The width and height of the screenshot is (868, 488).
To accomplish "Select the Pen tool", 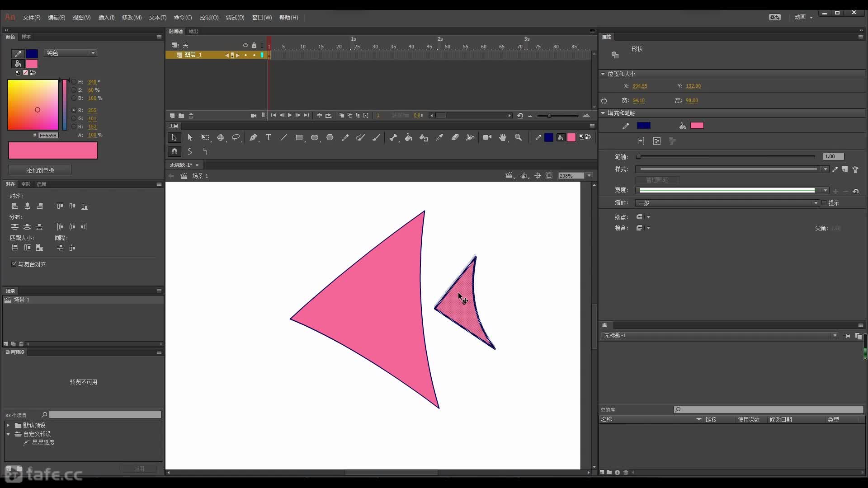I will pos(253,137).
